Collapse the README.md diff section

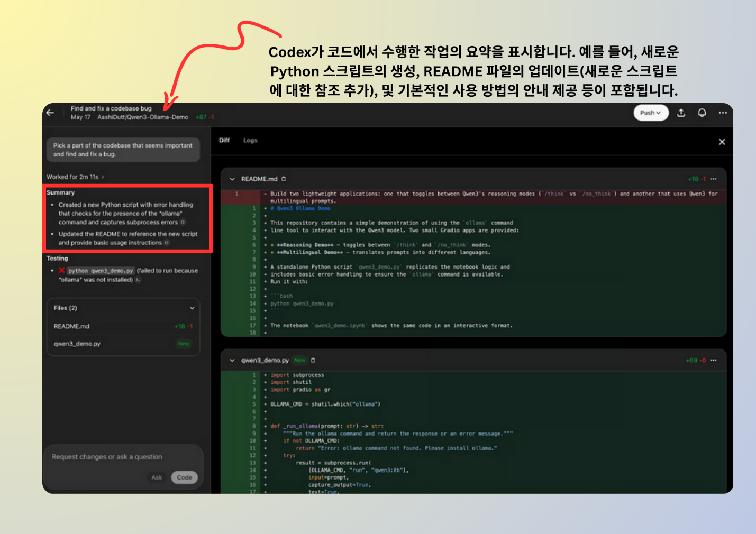232,179
